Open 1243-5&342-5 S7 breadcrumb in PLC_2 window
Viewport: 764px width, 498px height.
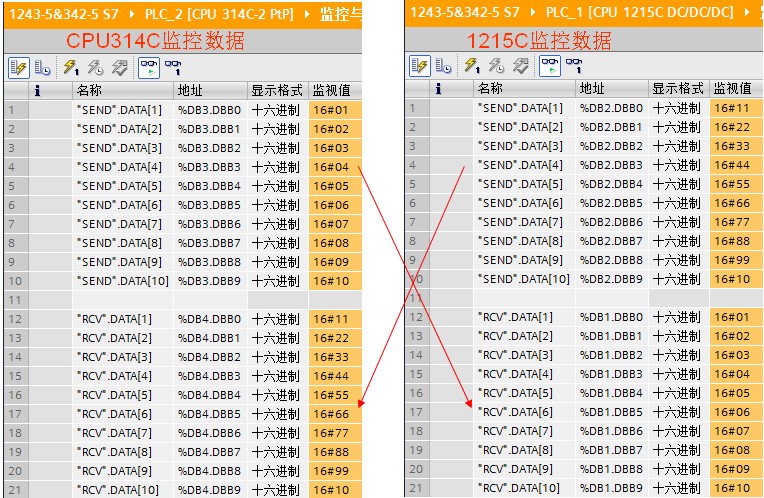65,14
